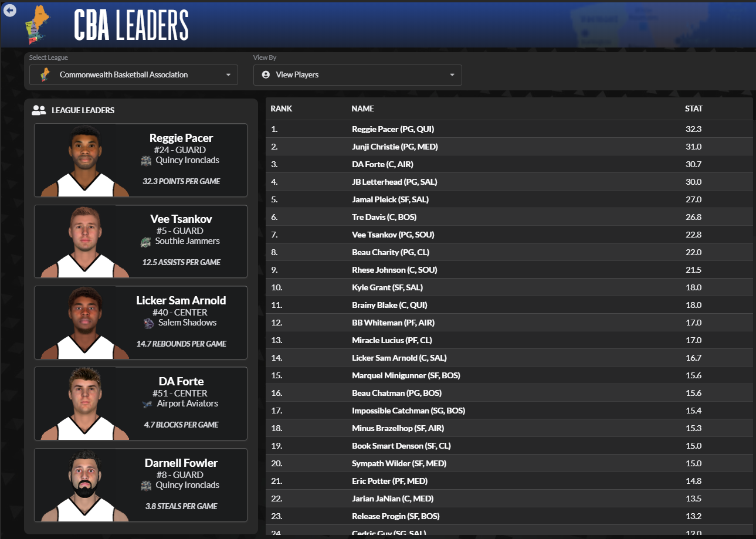Click Brainy Blake (C, QUI) row
Screen dimensions: 756x539
click(x=509, y=305)
